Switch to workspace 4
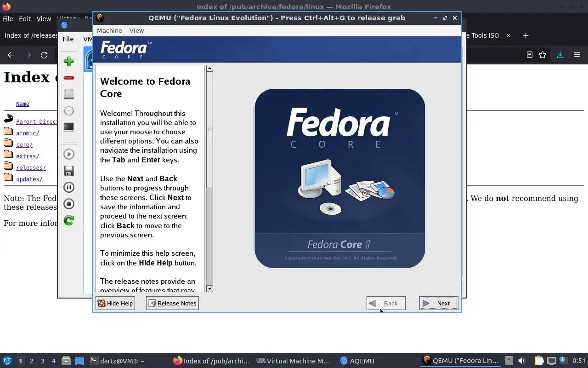Screen dimensions: 588x368 pos(53,361)
